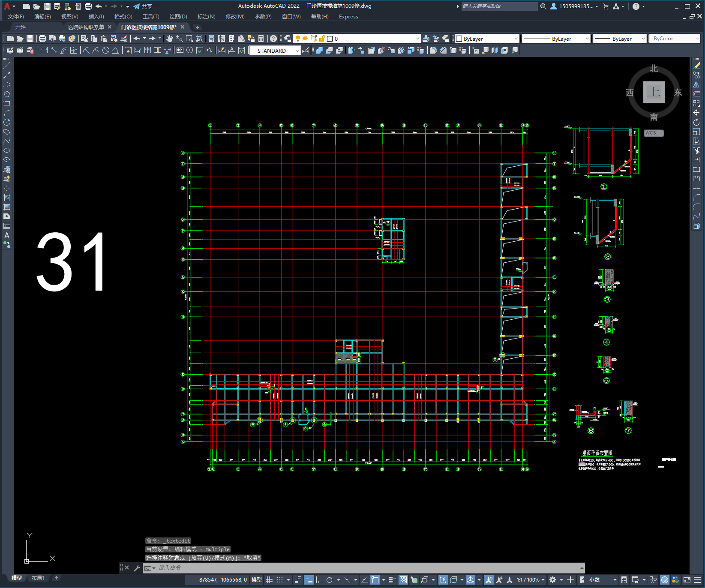Select the Rotate tool in modify toolbar
The height and width of the screenshot is (588, 705).
click(696, 122)
